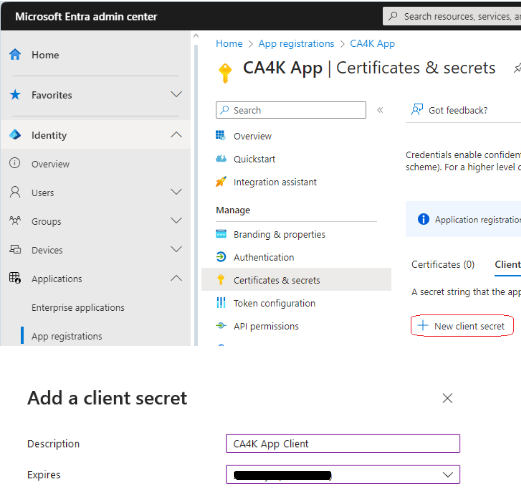The image size is (521, 492).
Task: Collapse the resource menu with double-chevron
Action: click(380, 110)
